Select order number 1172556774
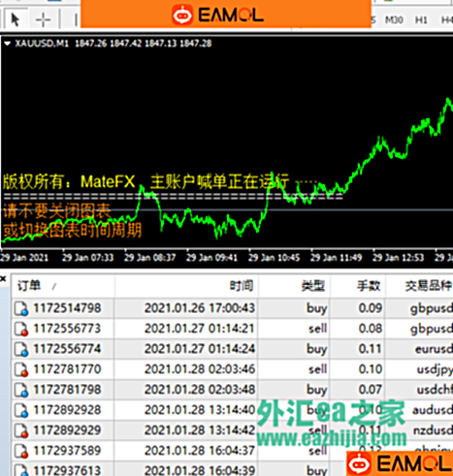 coord(67,349)
